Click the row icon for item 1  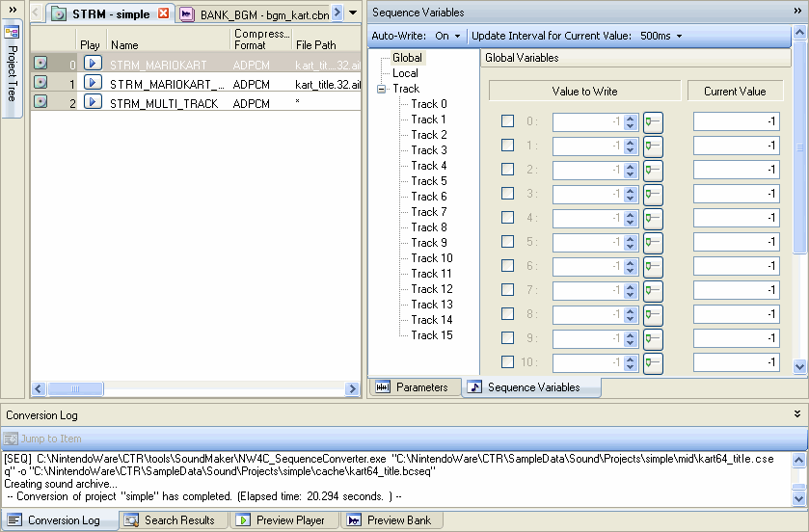coord(40,83)
